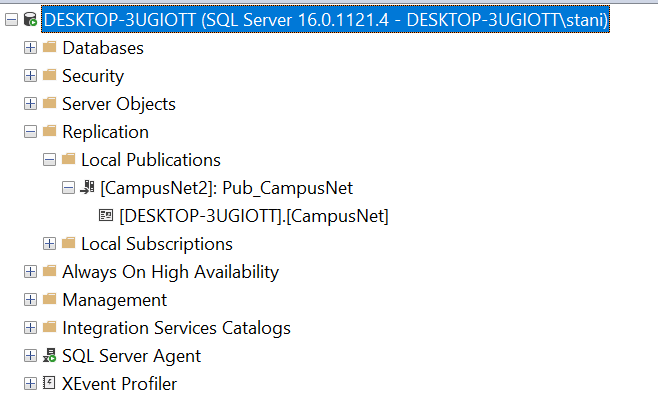Collapse the Pub_CampusNet publication node
The image size is (658, 397).
68,188
